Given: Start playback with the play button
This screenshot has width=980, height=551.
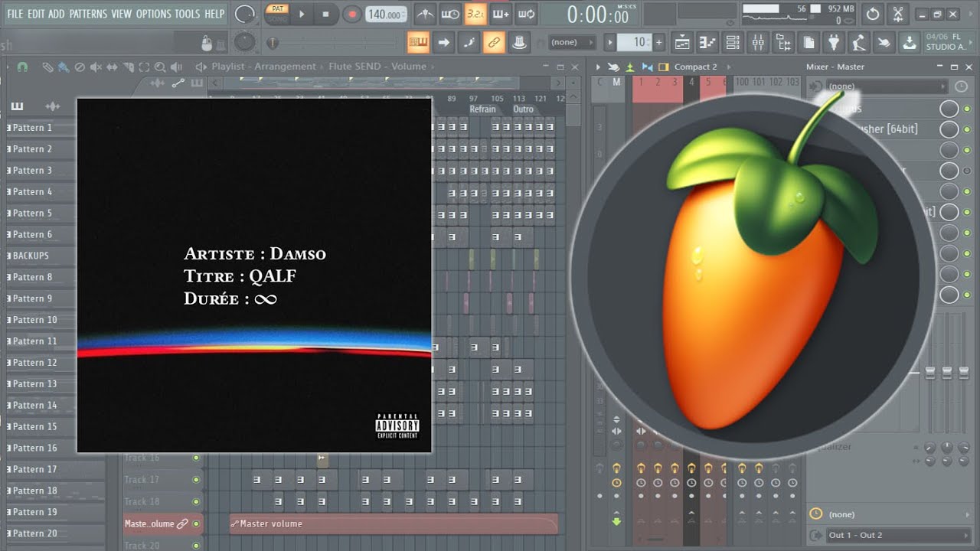Looking at the screenshot, I should tap(302, 14).
